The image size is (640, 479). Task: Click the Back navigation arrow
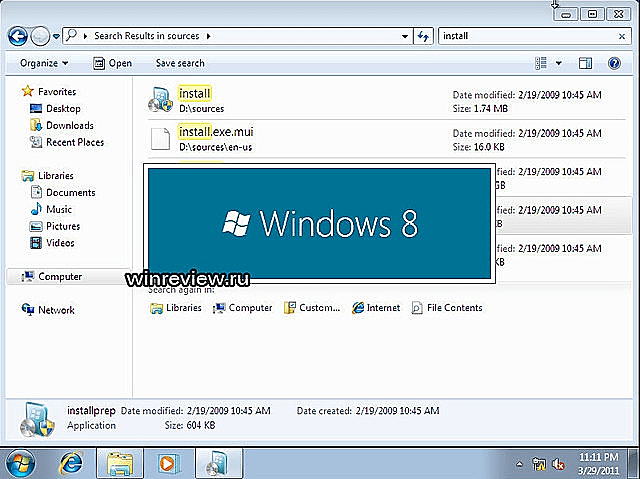(17, 36)
